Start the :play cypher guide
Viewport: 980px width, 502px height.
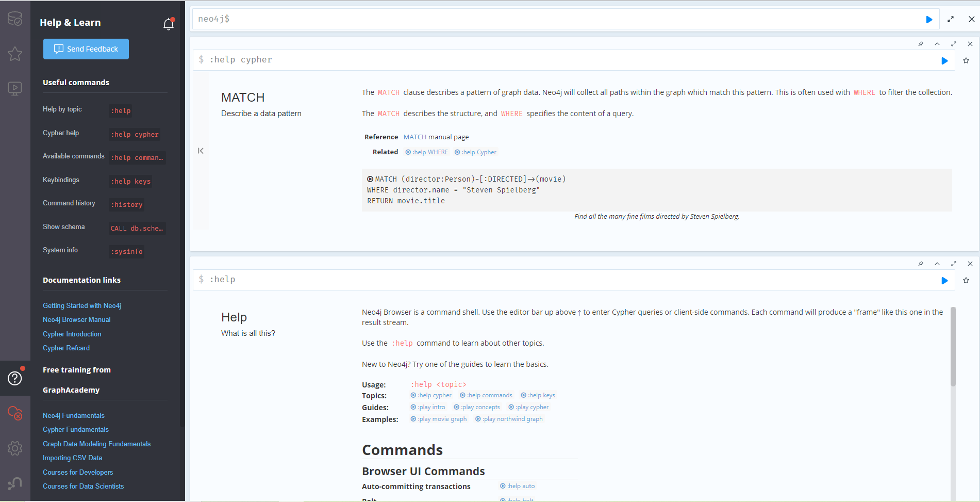point(528,407)
